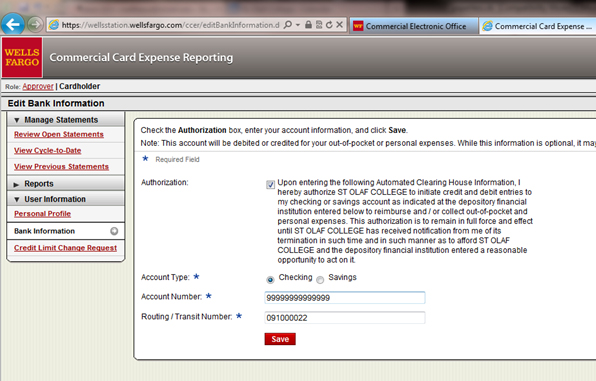Click the Routing / Transit Number field
596x381 pixels.
(x=345, y=318)
